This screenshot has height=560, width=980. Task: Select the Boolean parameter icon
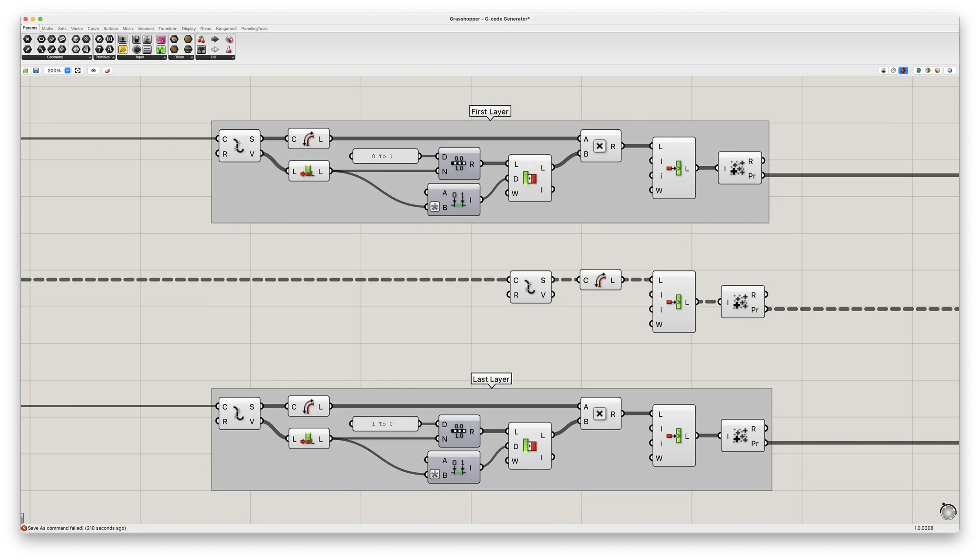[x=99, y=39]
